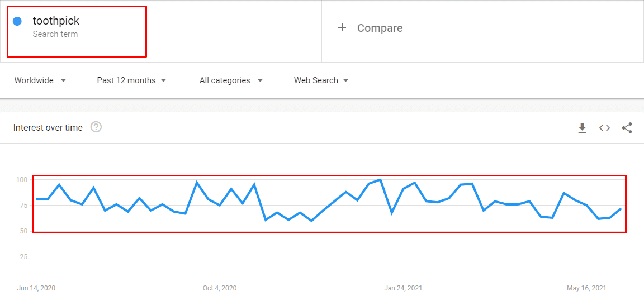This screenshot has height=296, width=644.
Task: Click the share chart icon
Action: coord(627,128)
